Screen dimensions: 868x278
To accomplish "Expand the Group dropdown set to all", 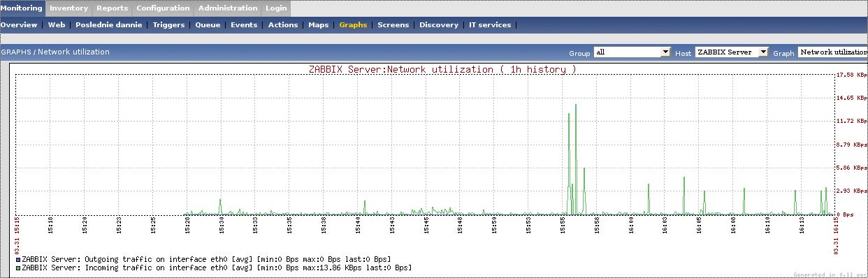I will 632,52.
